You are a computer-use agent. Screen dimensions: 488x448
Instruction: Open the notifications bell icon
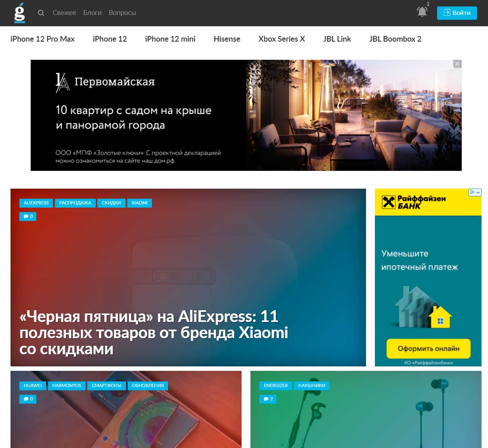coord(422,11)
